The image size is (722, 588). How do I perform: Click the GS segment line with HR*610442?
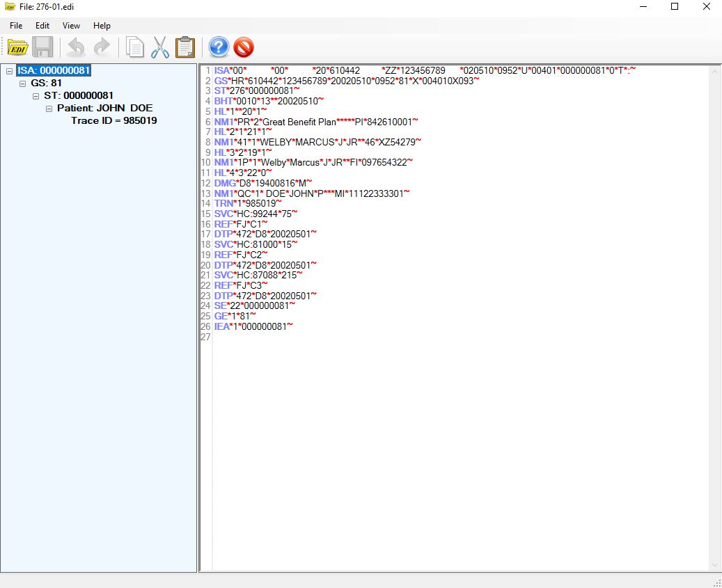[347, 81]
